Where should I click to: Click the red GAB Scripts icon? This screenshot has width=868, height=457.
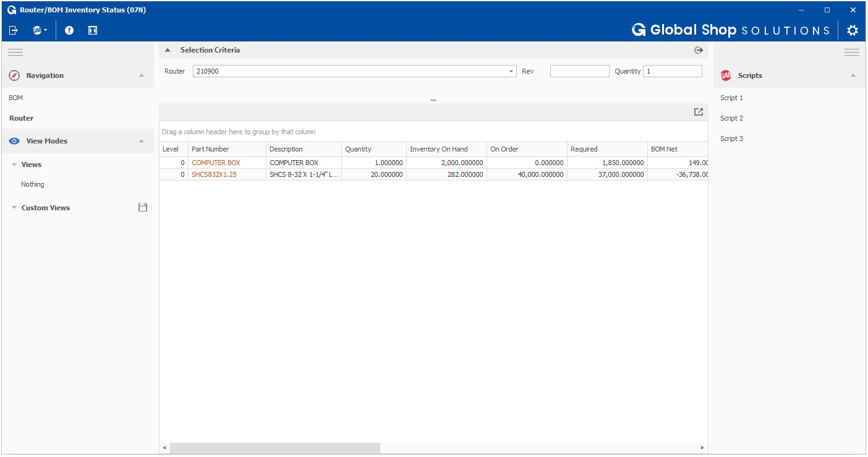[x=726, y=75]
